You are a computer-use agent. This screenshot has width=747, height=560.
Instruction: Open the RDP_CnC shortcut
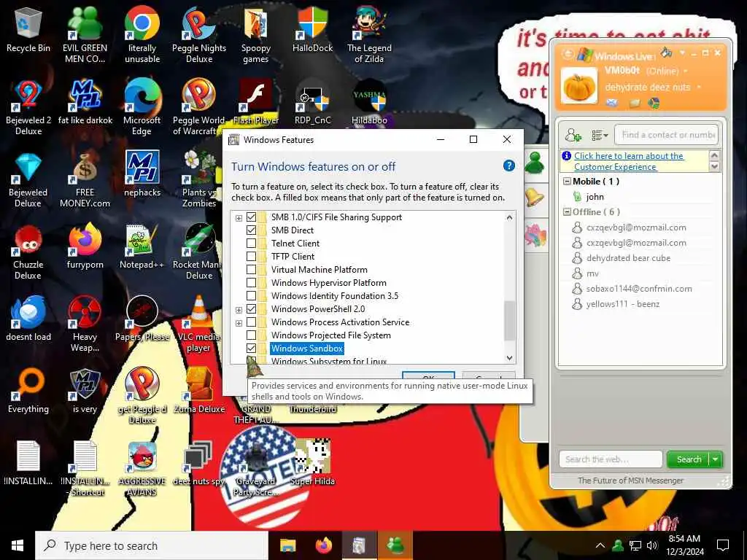click(x=312, y=101)
